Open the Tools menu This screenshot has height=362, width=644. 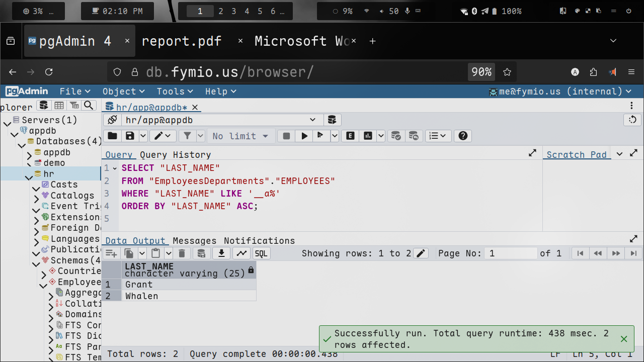click(x=175, y=91)
